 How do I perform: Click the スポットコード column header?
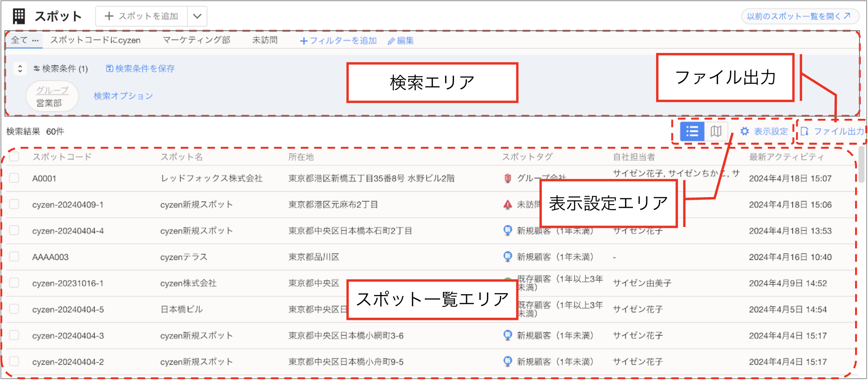tap(62, 157)
